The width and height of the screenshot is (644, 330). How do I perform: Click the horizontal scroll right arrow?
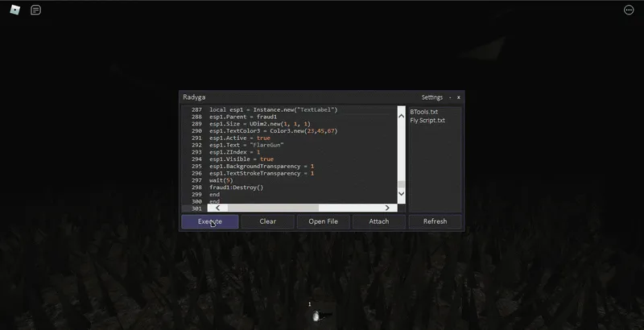tap(388, 208)
